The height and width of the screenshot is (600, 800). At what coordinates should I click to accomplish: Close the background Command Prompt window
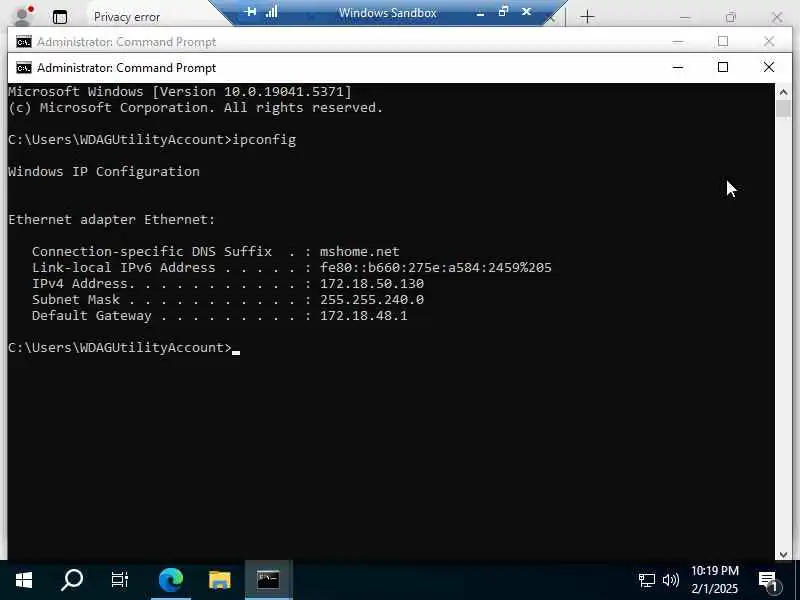768,41
